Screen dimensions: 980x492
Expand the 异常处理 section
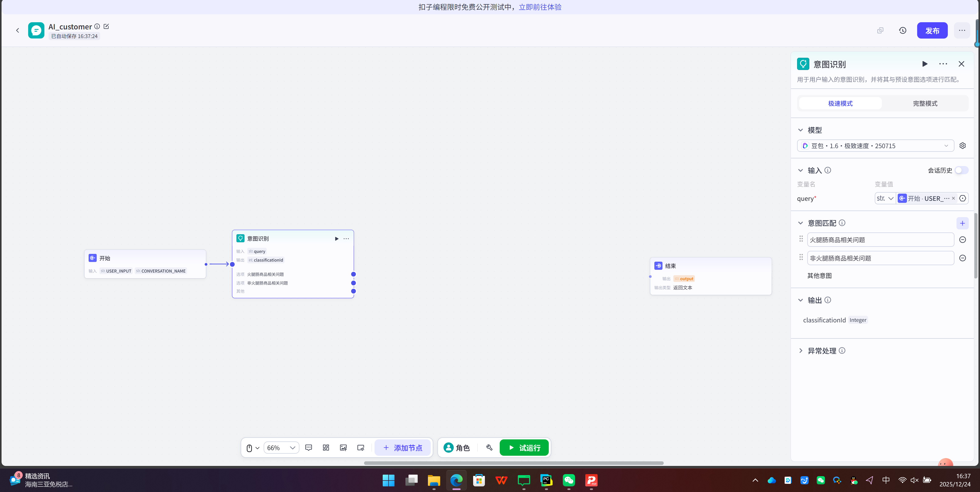[x=800, y=350]
